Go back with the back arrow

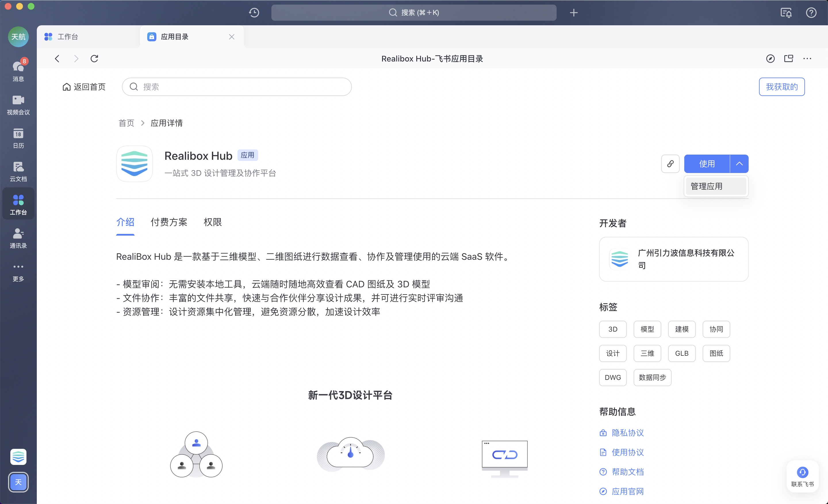click(x=57, y=58)
